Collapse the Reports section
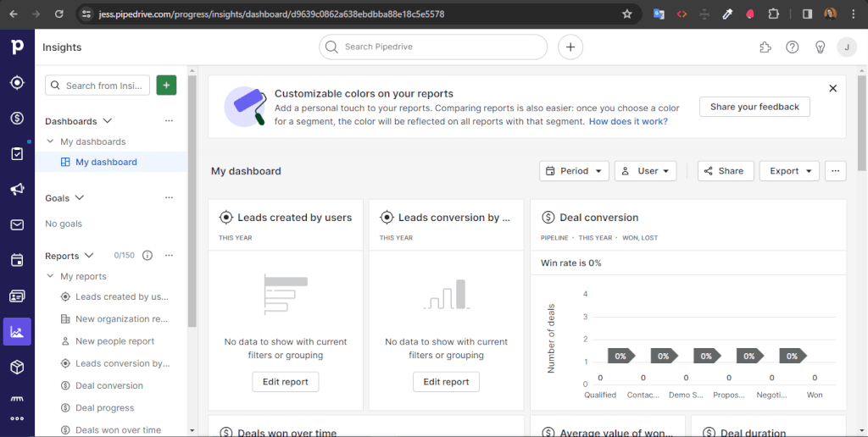This screenshot has width=868, height=437. click(88, 256)
